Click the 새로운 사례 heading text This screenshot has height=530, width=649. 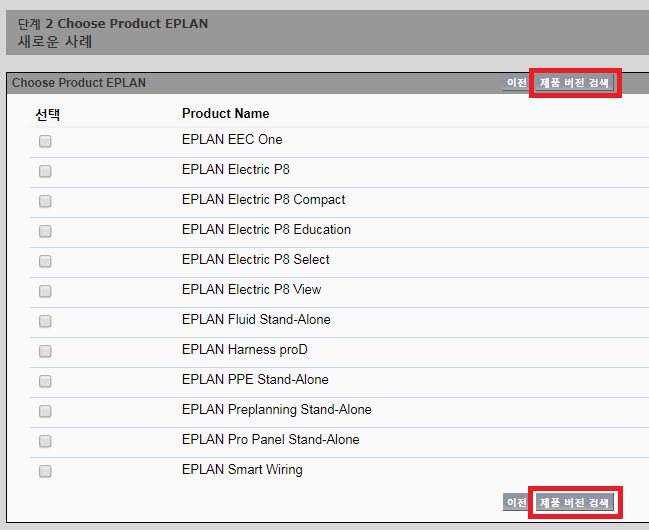55,42
